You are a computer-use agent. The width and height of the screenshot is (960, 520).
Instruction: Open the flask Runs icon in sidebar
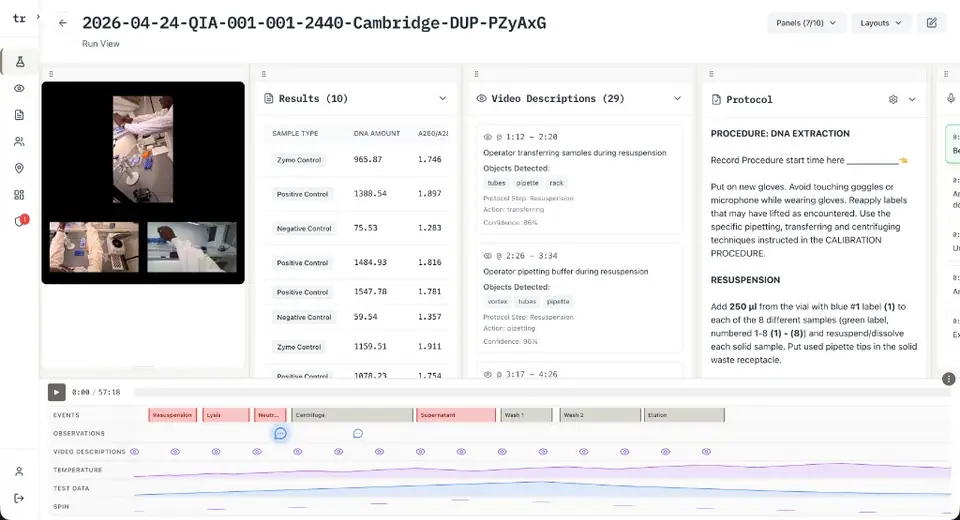tap(20, 62)
